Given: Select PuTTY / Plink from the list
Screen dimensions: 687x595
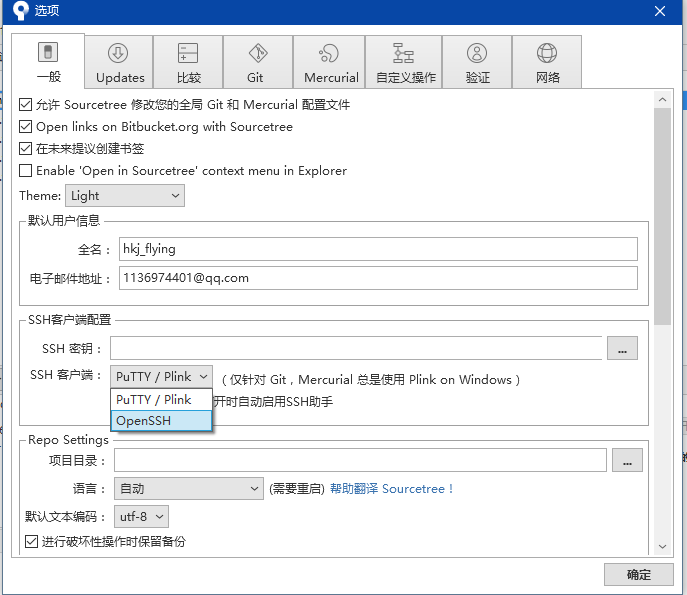Looking at the screenshot, I should 161,400.
